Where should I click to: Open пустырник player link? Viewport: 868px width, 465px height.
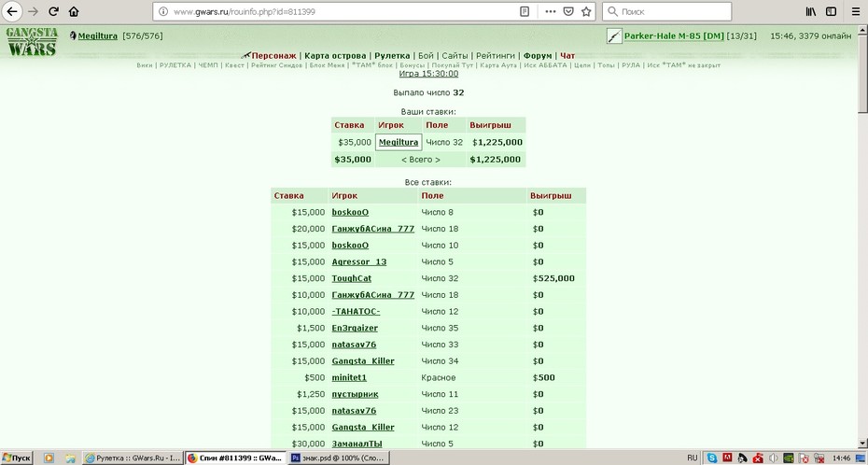click(355, 395)
